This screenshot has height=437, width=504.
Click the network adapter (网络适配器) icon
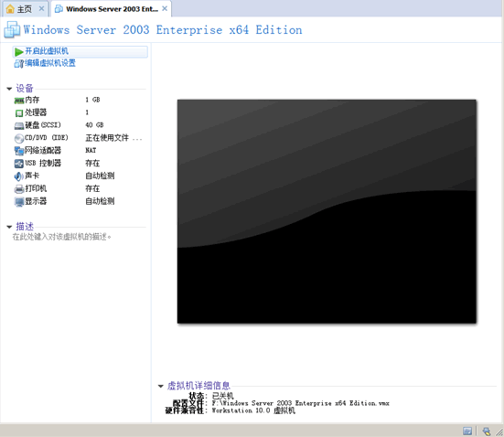19,151
